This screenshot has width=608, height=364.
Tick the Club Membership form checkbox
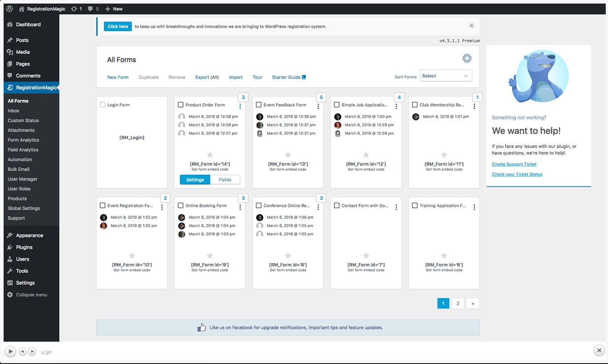click(415, 105)
